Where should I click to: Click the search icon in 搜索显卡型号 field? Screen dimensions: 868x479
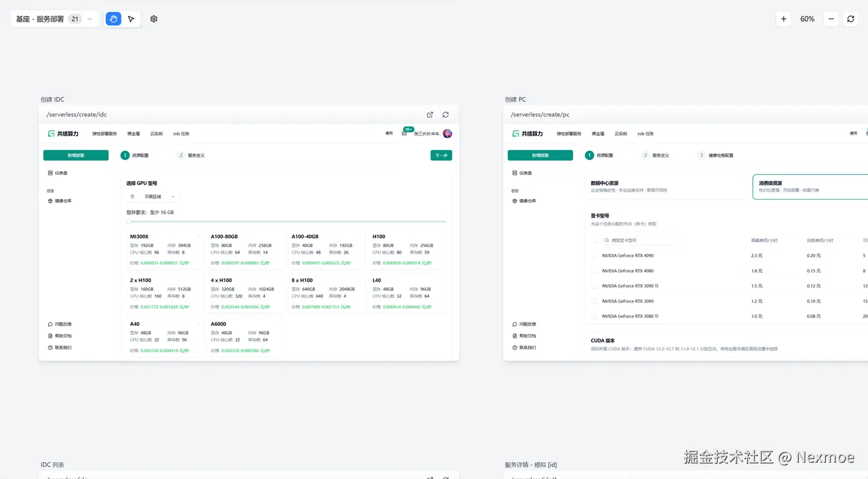coord(607,240)
